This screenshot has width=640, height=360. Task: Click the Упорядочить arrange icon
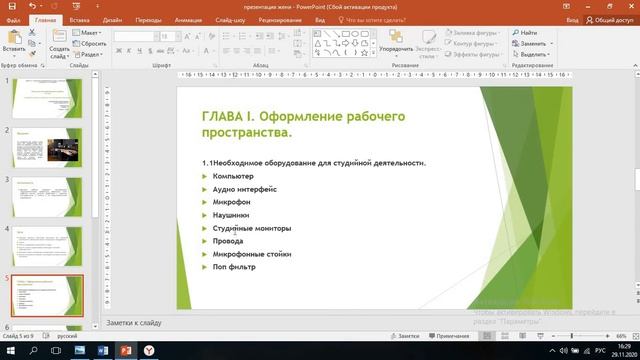tap(396, 37)
